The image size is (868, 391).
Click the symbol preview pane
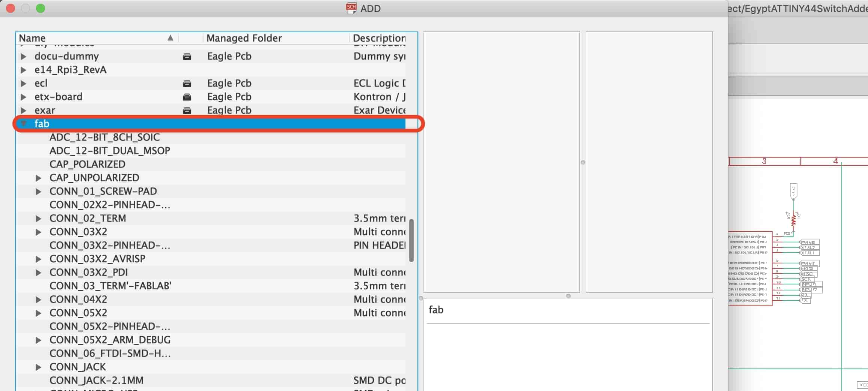[502, 162]
